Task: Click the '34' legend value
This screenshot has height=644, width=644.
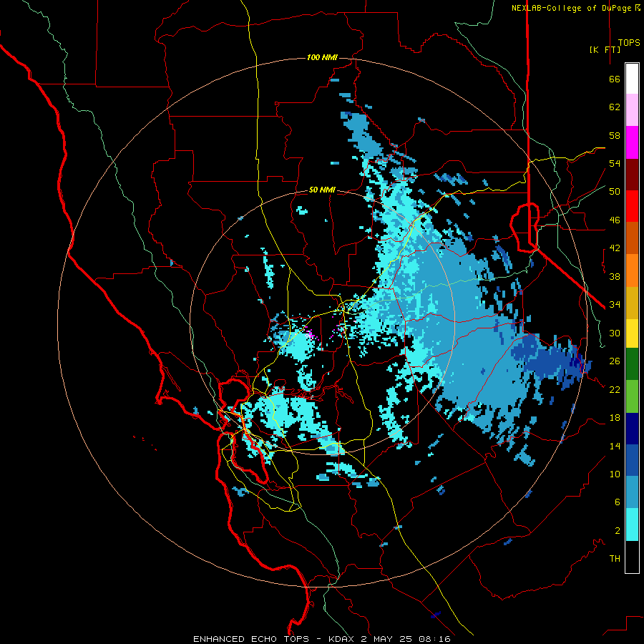Action: coord(615,304)
